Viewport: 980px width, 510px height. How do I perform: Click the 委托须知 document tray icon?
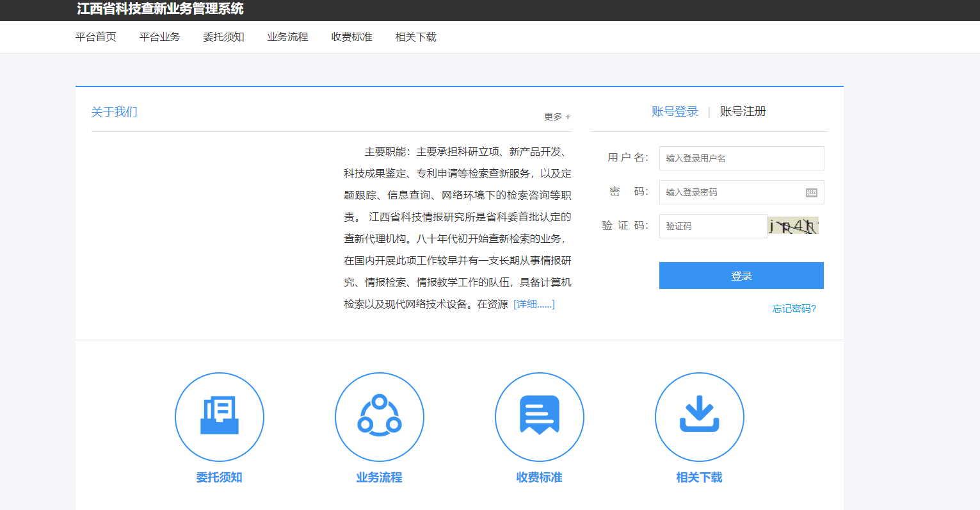[220, 416]
